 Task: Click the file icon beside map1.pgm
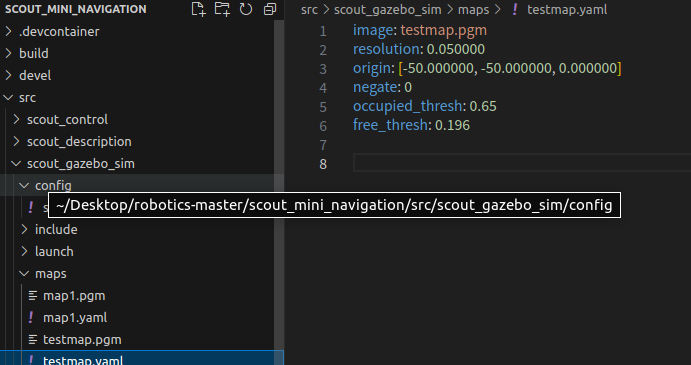pos(33,295)
